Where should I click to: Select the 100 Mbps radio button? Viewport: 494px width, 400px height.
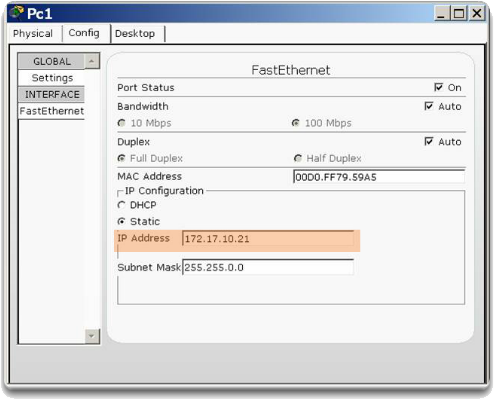pos(295,123)
